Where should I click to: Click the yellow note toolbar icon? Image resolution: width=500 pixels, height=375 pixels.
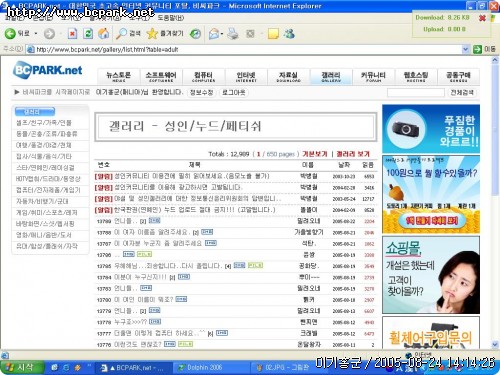(273, 34)
